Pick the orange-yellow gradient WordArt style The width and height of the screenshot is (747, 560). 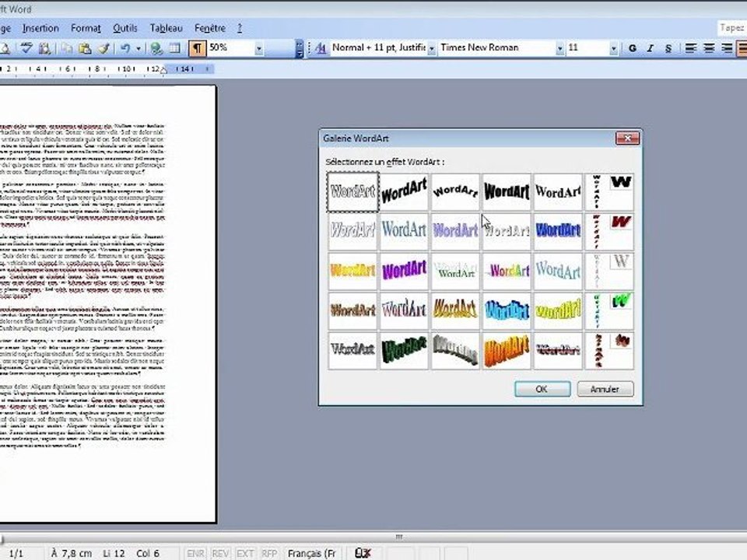pos(352,271)
